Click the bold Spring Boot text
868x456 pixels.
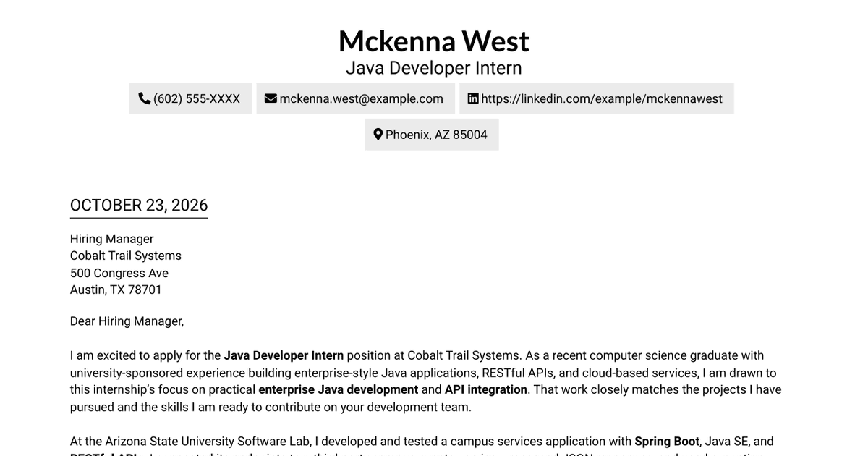pyautogui.click(x=667, y=441)
